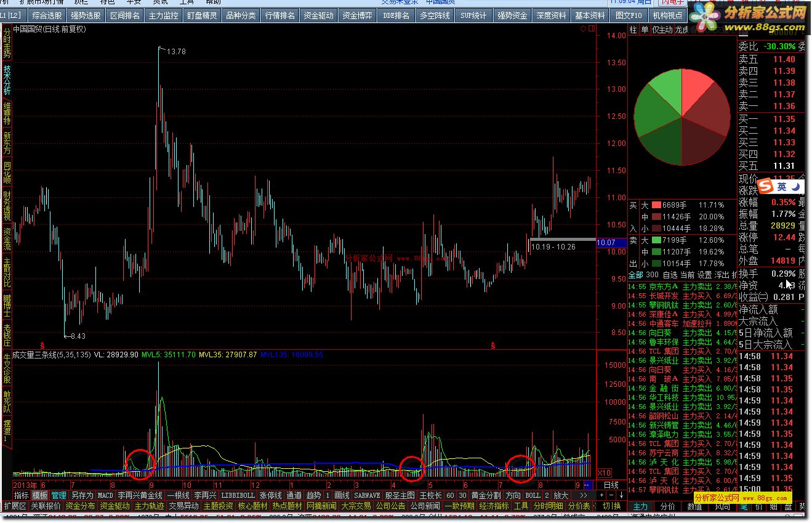Select the 单 view tab

[645, 30]
